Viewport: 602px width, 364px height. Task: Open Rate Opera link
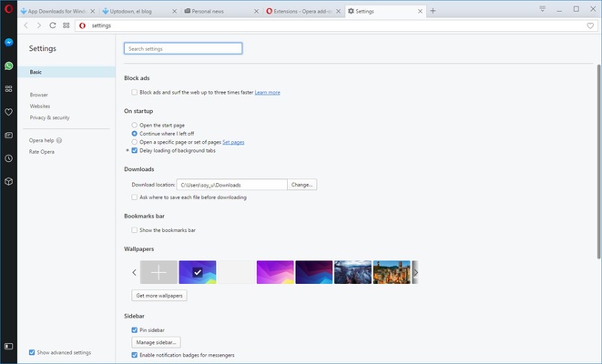(42, 152)
